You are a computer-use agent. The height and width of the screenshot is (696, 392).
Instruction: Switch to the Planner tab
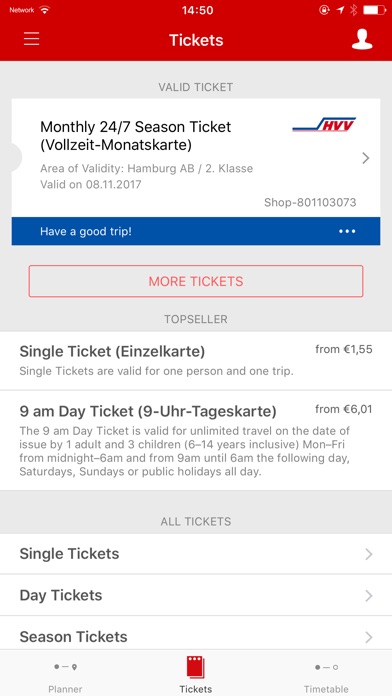coord(65,674)
